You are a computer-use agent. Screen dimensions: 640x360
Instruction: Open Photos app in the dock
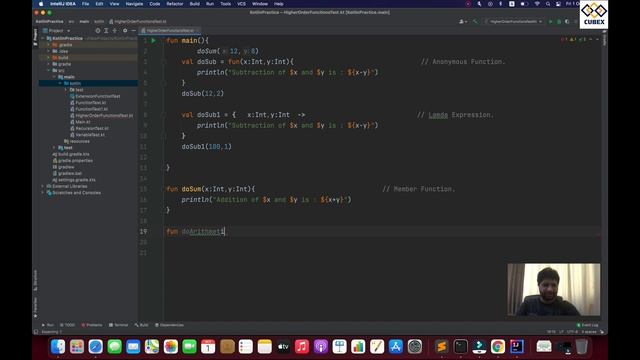click(x=171, y=347)
